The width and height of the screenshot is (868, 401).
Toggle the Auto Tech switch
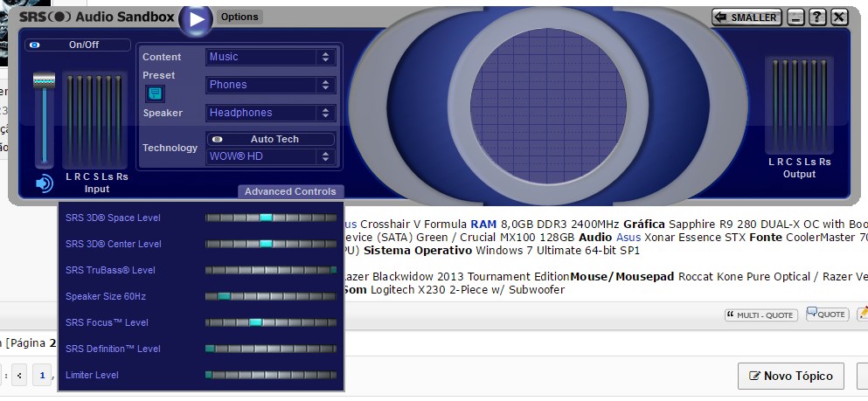pos(271,140)
